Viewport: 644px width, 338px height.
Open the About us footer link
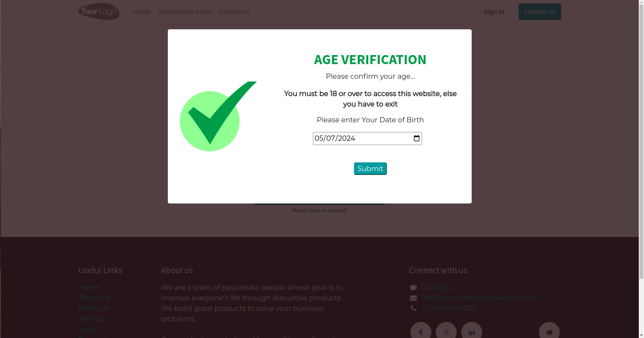tap(94, 298)
